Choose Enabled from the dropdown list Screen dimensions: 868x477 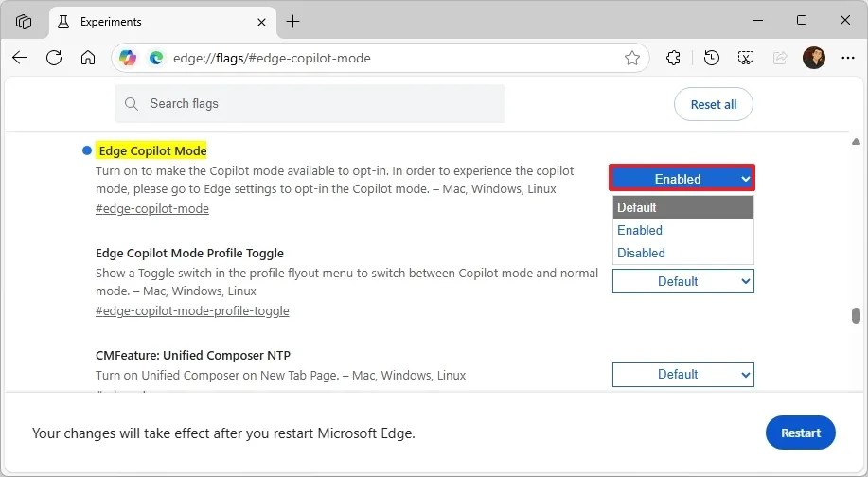tap(682, 230)
